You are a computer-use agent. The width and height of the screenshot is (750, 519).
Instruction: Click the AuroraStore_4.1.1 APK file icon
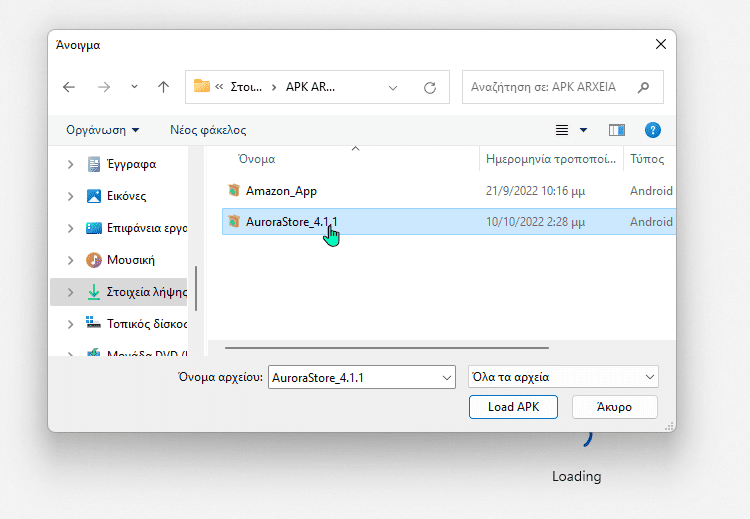[234, 221]
